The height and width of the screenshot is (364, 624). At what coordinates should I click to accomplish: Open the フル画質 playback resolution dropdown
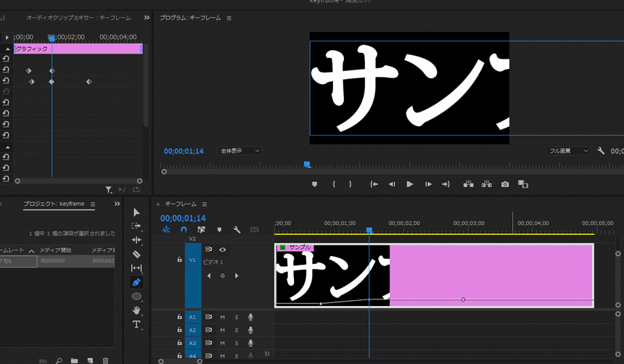(x=567, y=151)
